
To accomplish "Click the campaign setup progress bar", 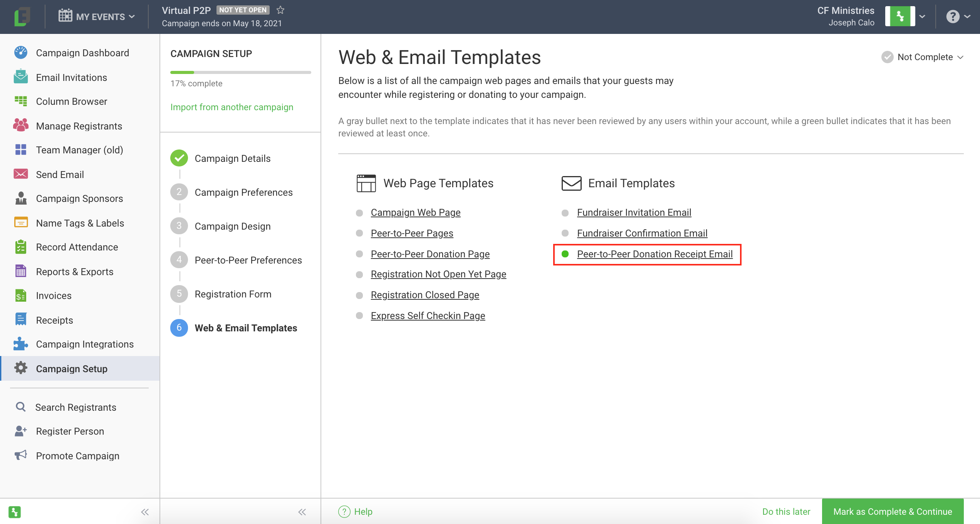I will tap(240, 72).
